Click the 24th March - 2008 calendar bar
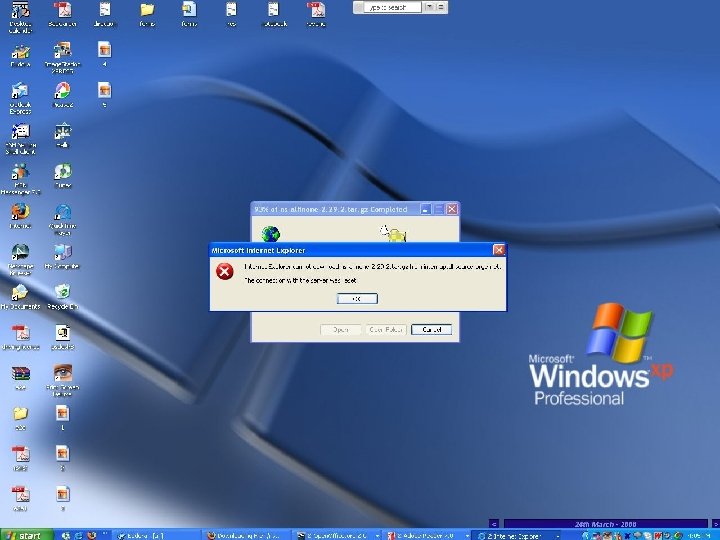Viewport: 720px width, 540px height. tap(605, 524)
